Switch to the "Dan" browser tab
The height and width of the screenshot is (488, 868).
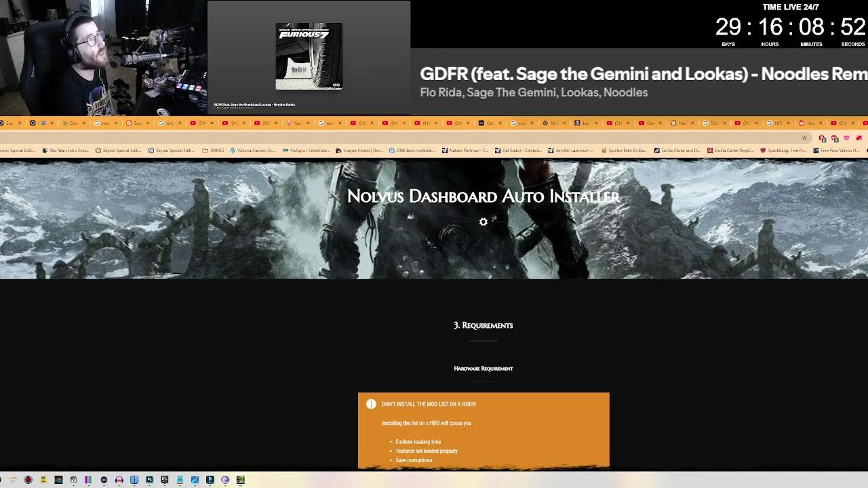[74, 123]
